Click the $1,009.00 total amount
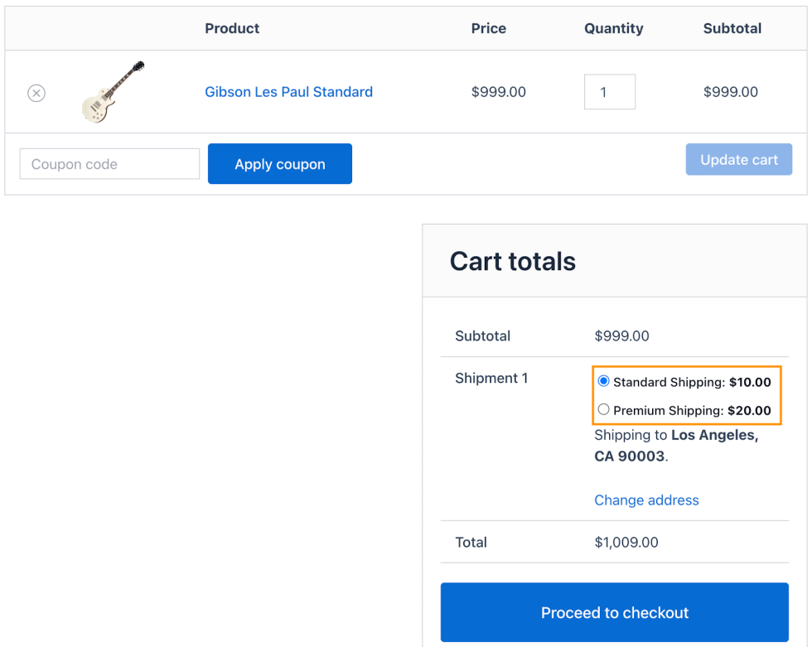This screenshot has width=812, height=647. pyautogui.click(x=626, y=543)
